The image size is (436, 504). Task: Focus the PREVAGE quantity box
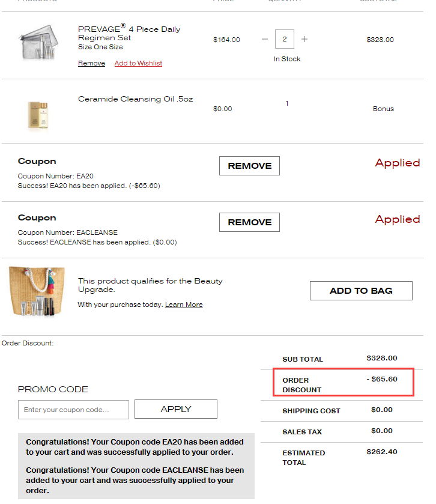285,39
